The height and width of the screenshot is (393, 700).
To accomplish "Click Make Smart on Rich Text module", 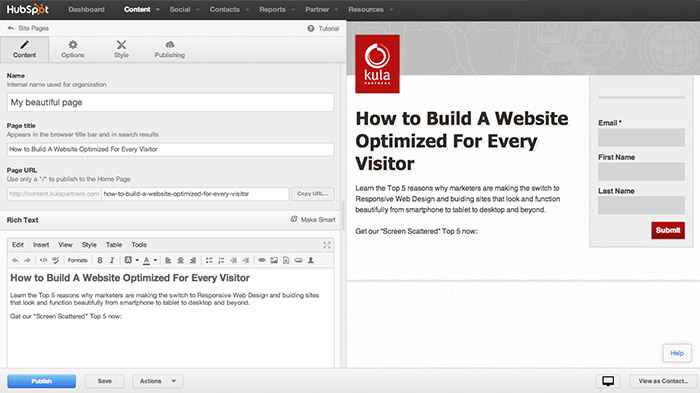I will 313,220.
